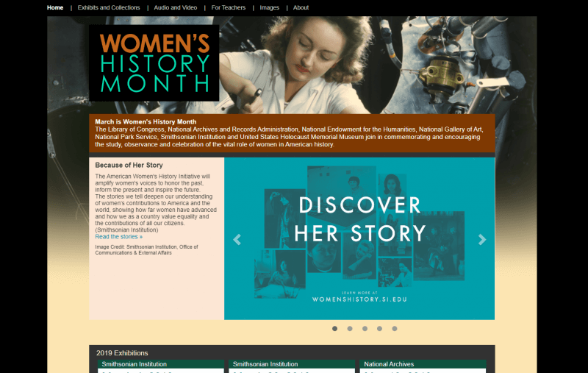Navigate to the Images section
588x373 pixels.
click(x=269, y=7)
